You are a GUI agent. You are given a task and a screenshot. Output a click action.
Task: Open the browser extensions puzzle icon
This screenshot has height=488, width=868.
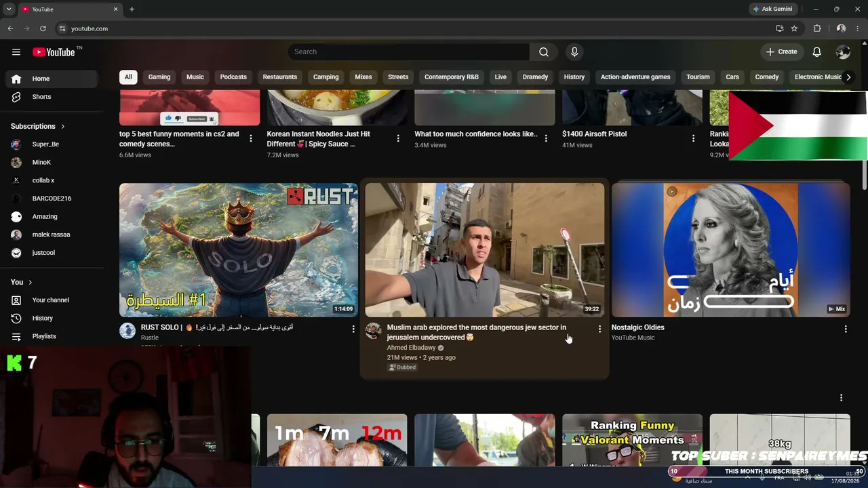pyautogui.click(x=817, y=28)
